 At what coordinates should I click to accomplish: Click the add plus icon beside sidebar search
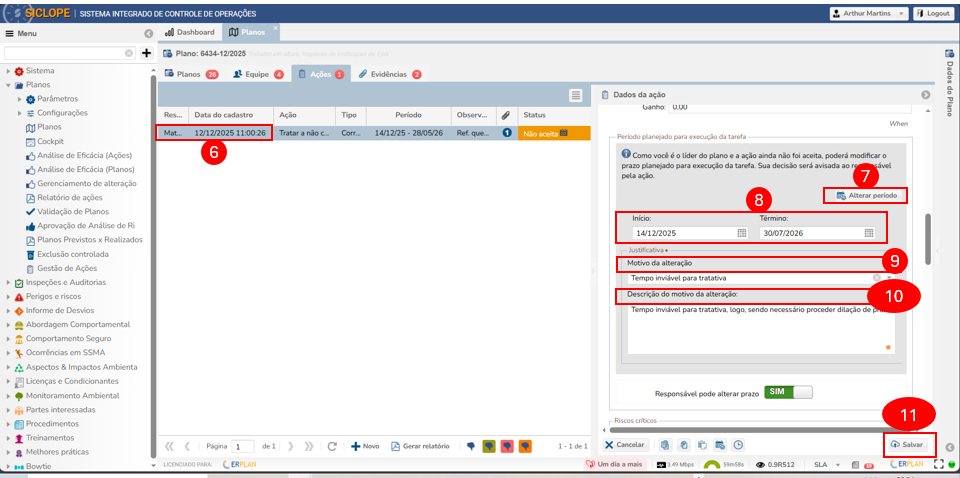(x=146, y=53)
